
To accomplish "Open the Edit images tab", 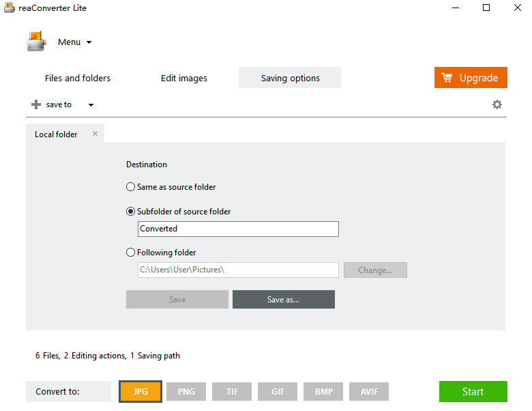I will [184, 78].
